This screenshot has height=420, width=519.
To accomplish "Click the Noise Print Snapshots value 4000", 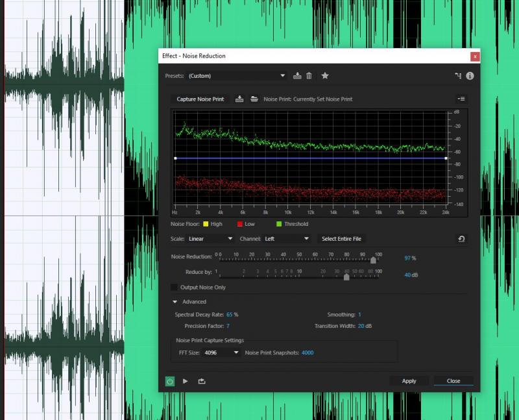I will coord(308,352).
